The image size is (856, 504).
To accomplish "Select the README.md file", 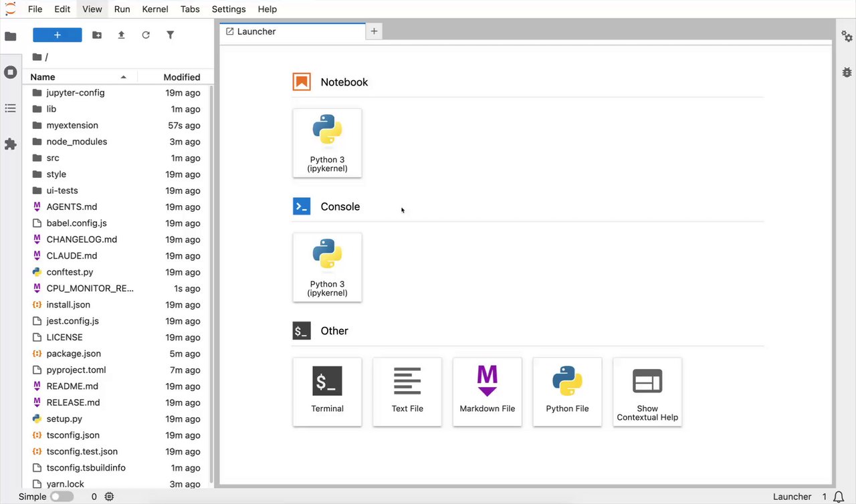I will point(116,386).
